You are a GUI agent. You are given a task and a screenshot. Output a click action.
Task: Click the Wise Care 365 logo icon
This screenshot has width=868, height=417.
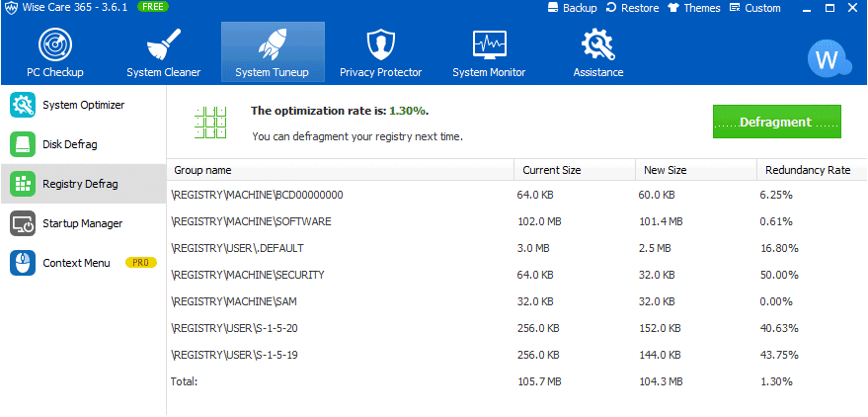(10, 8)
